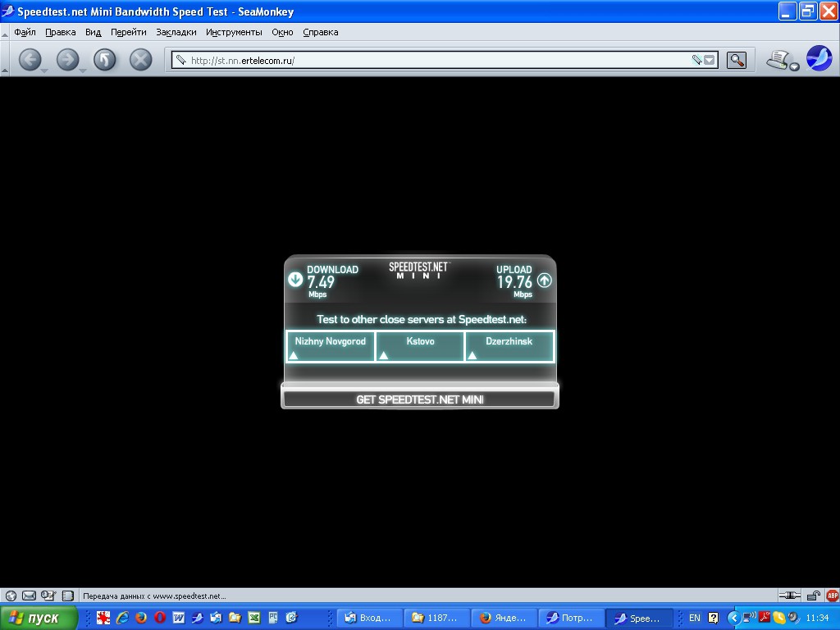The image size is (840, 630).
Task: Go forward with the Forward arrow button
Action: 67,59
